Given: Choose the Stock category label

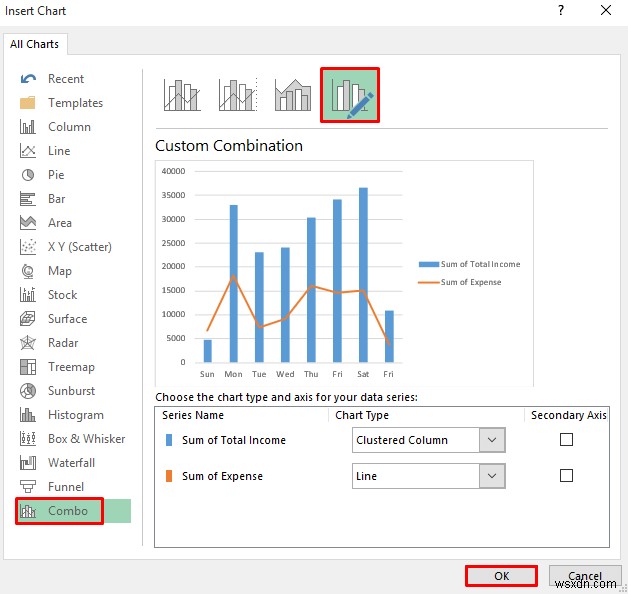Looking at the screenshot, I should coord(63,295).
